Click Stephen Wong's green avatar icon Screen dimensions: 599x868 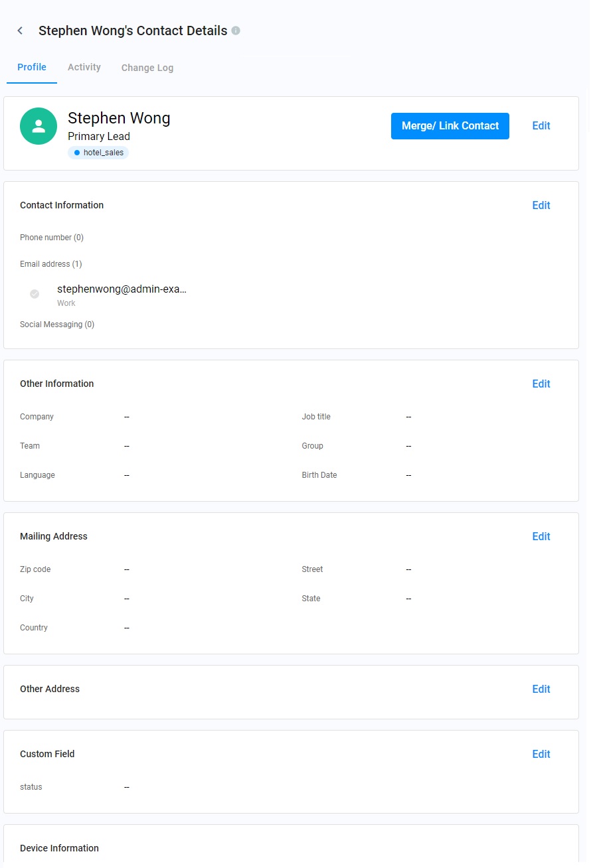pos(39,126)
